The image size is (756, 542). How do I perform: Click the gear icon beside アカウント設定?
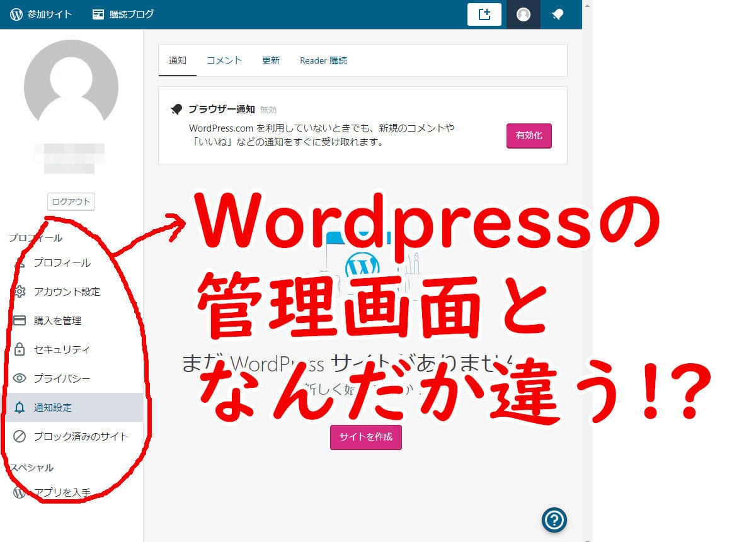[x=20, y=291]
